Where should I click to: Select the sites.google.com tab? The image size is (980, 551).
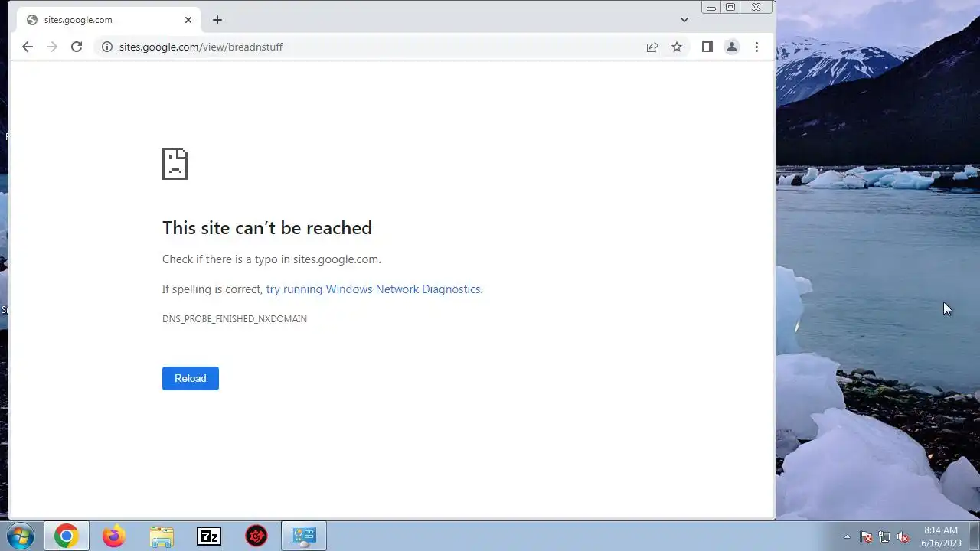pos(109,20)
